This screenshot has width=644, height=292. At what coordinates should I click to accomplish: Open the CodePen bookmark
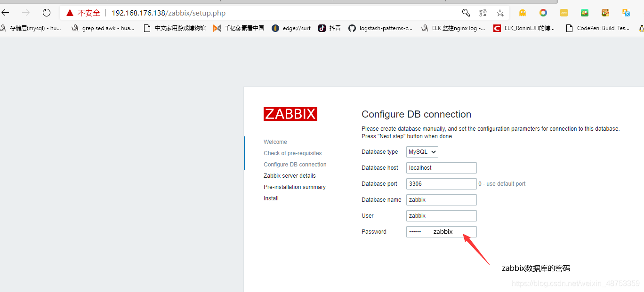598,28
